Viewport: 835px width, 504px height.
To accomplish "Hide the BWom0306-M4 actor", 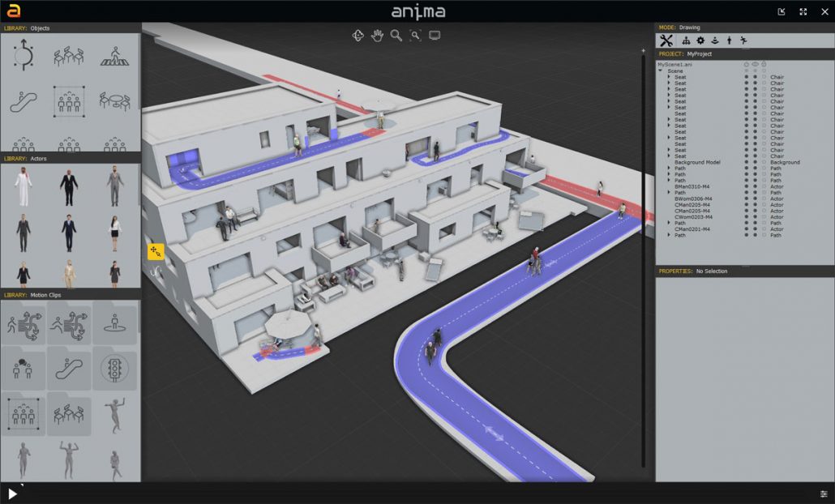I will (x=755, y=199).
